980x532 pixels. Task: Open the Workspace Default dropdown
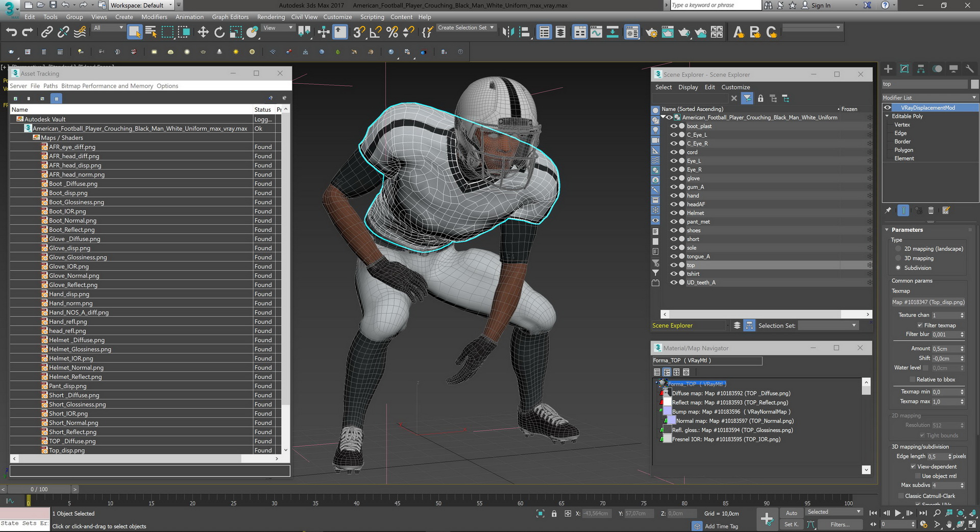pyautogui.click(x=142, y=5)
